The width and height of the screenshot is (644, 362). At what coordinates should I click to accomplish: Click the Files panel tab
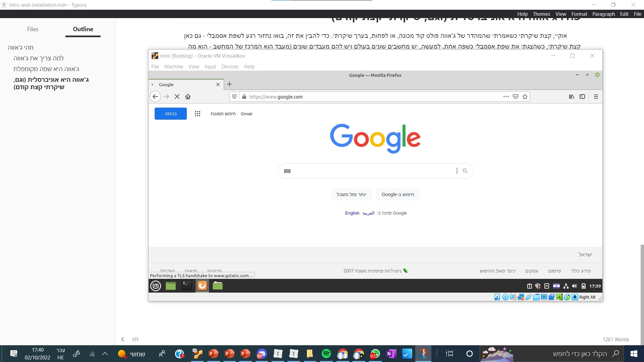coord(33,29)
